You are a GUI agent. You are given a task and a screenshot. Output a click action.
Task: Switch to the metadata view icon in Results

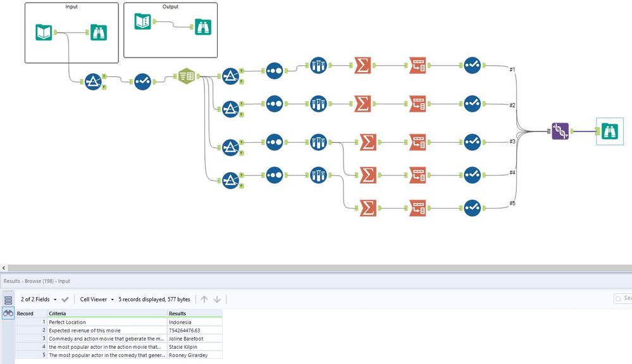tap(8, 300)
